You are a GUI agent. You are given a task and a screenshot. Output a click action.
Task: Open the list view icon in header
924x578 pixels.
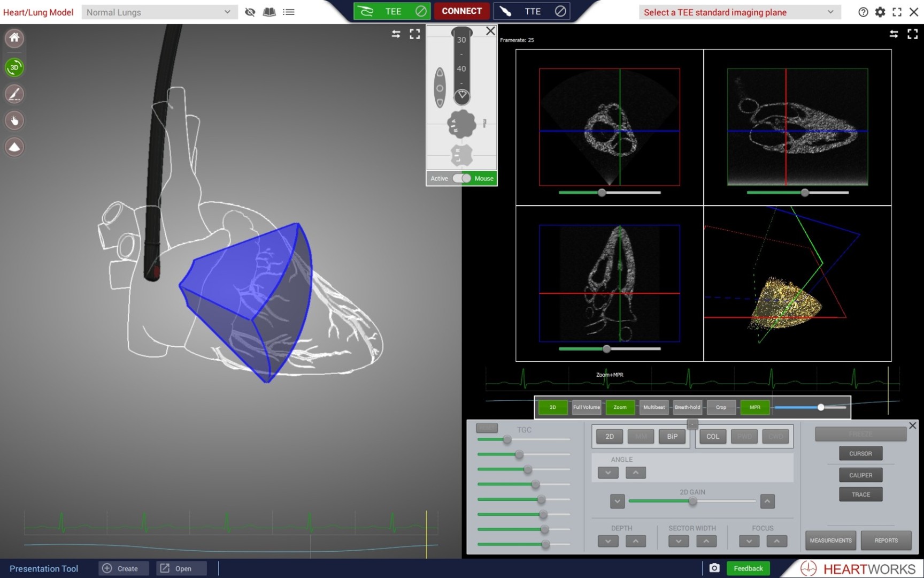289,12
